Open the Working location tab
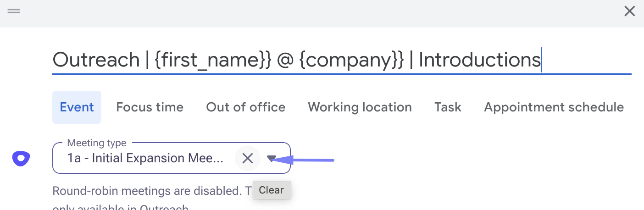 coord(360,107)
